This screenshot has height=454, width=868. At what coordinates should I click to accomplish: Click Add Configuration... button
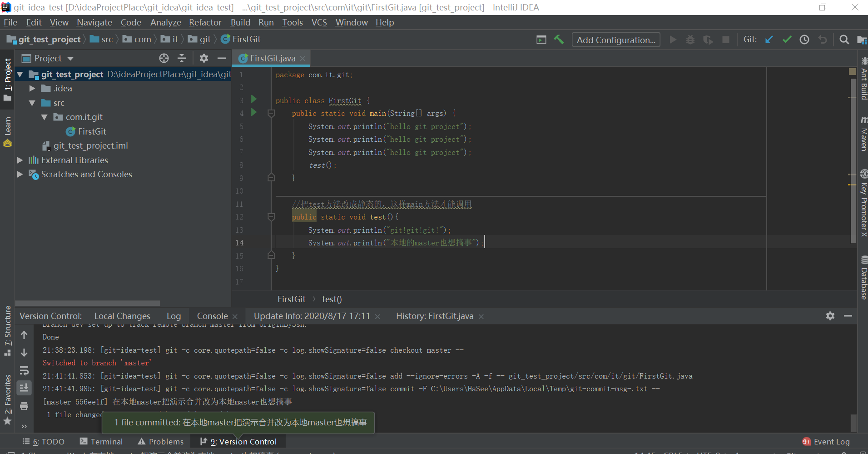pyautogui.click(x=616, y=40)
